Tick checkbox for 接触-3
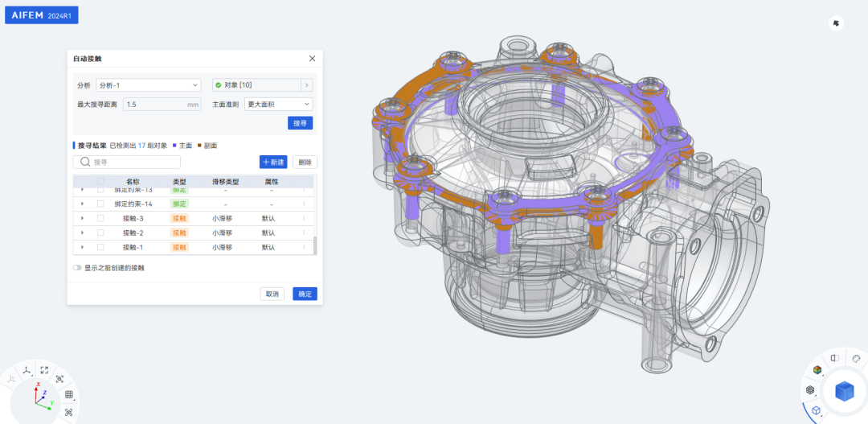This screenshot has width=868, height=424. (100, 218)
